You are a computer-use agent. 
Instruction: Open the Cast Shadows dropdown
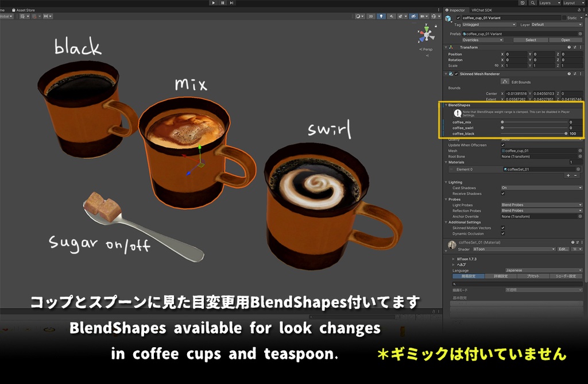[542, 188]
